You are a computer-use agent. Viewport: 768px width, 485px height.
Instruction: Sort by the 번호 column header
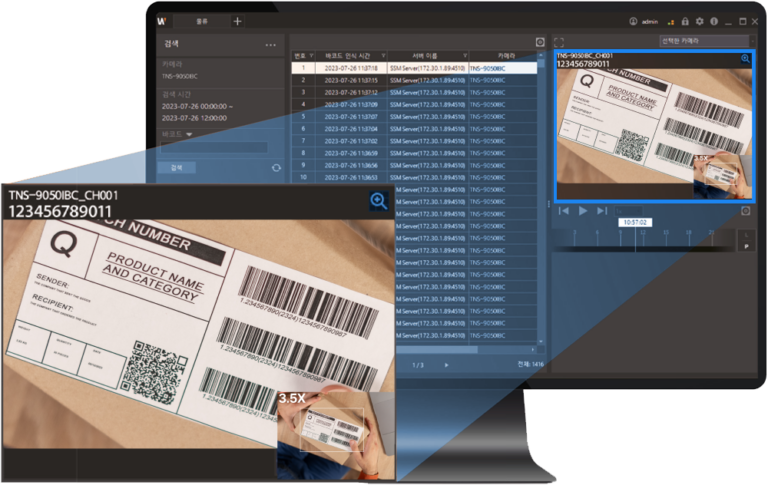(300, 56)
